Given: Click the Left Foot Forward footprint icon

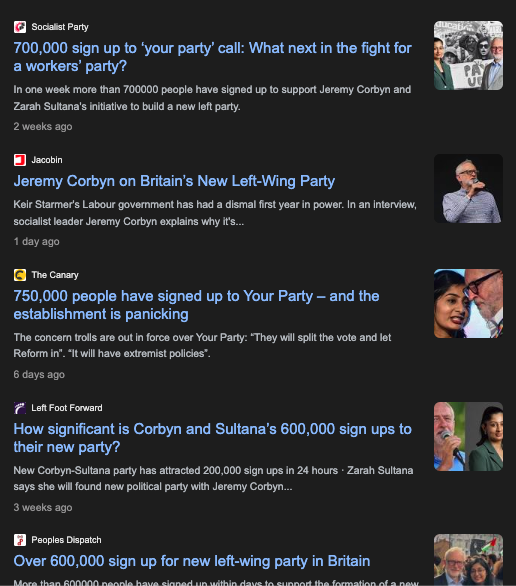Looking at the screenshot, I should [20, 408].
